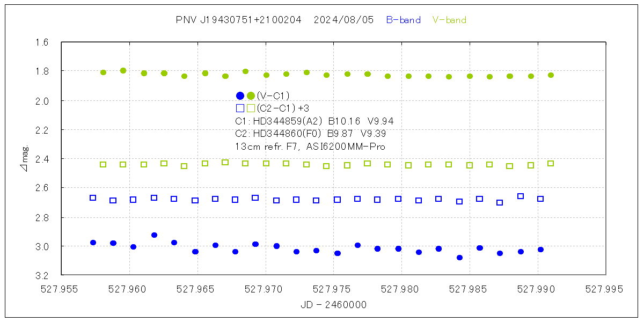Image resolution: width=644 pixels, height=322 pixels.
Task: Select the C1: HD344859(A2) comparison star line
Action: [x=314, y=121]
